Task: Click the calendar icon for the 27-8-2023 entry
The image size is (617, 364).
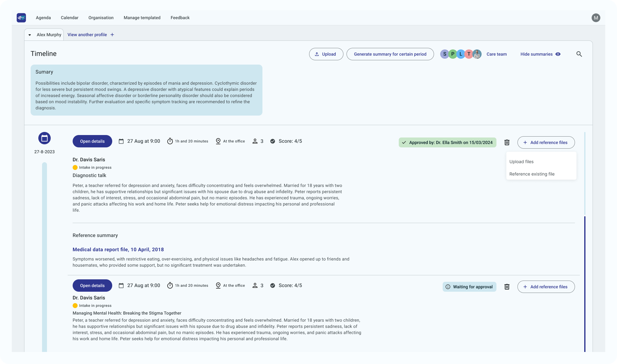Action: (x=44, y=138)
